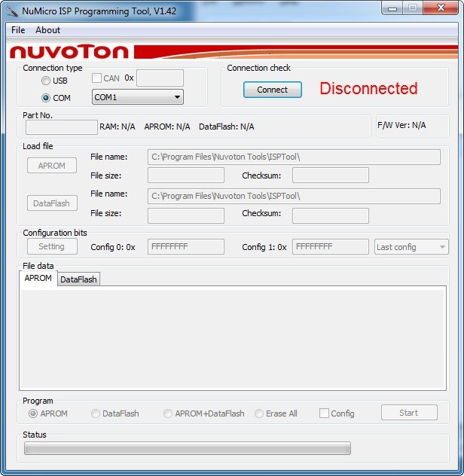Image resolution: width=464 pixels, height=476 pixels.
Task: Switch to the DataFlash file data tab
Action: click(78, 279)
